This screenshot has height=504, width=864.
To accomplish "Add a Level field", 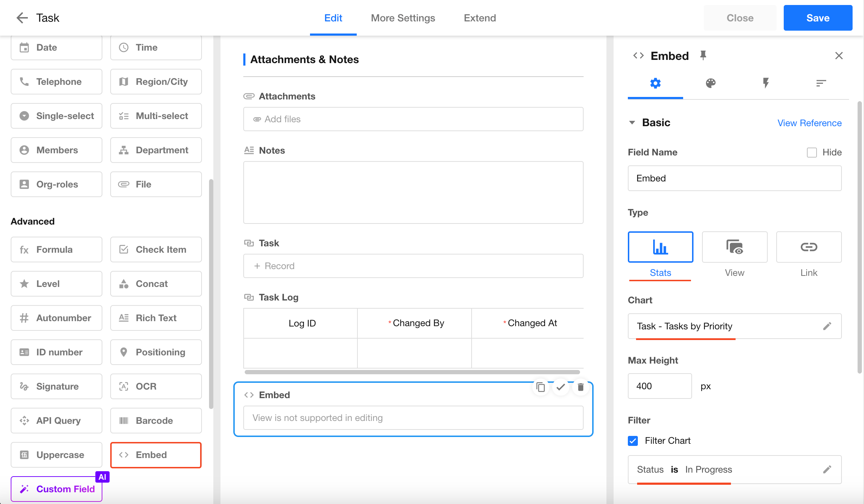I will [56, 284].
